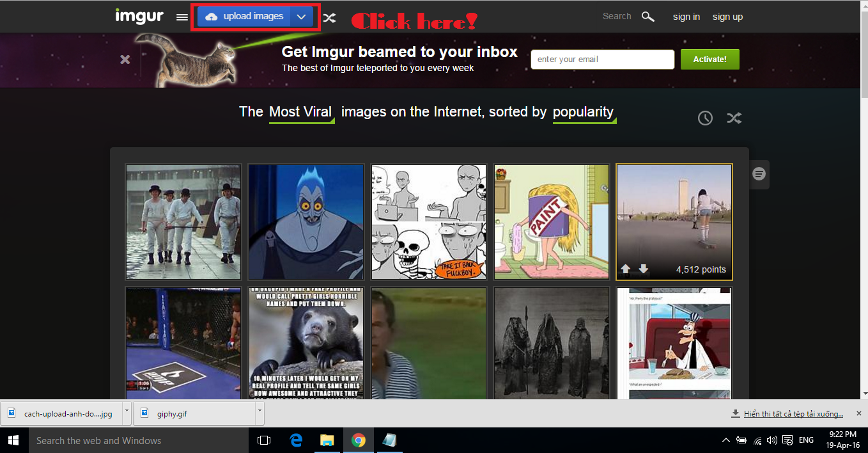This screenshot has height=453, width=868.
Task: Expand the upload images dropdown arrow
Action: click(302, 17)
